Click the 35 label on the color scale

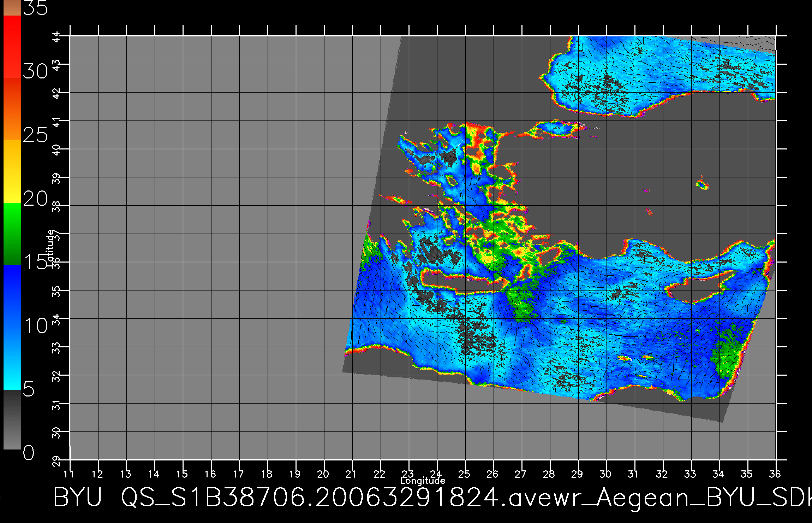click(35, 8)
